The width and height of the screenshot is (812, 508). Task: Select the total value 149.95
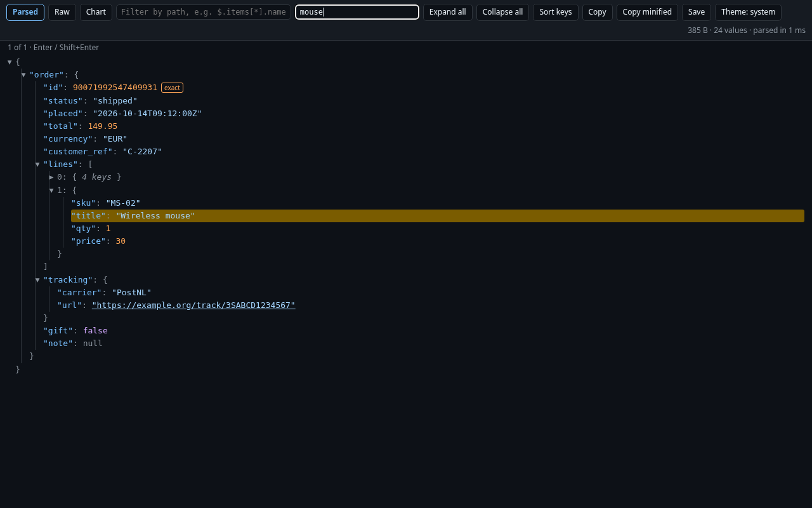(103, 126)
